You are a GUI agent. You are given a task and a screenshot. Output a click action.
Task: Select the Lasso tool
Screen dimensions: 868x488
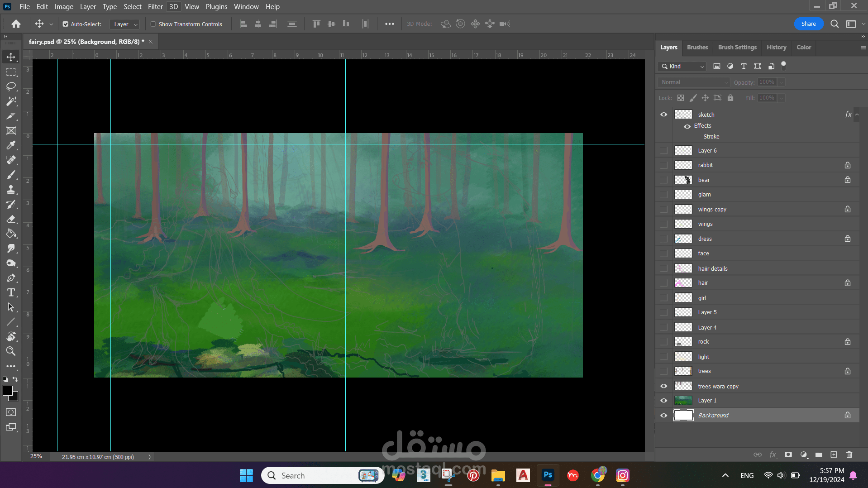(11, 86)
